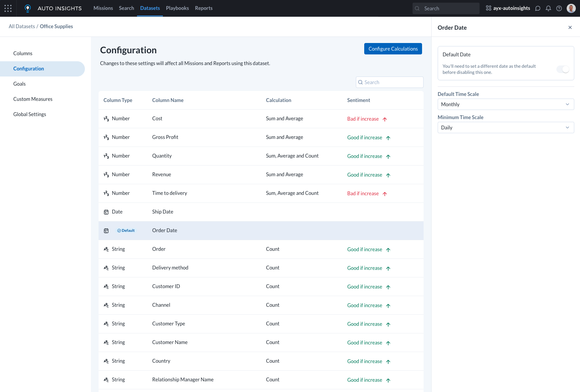Screen dimensions: 580x392
Task: Expand the Default Time Scale dropdown
Action: [505, 104]
